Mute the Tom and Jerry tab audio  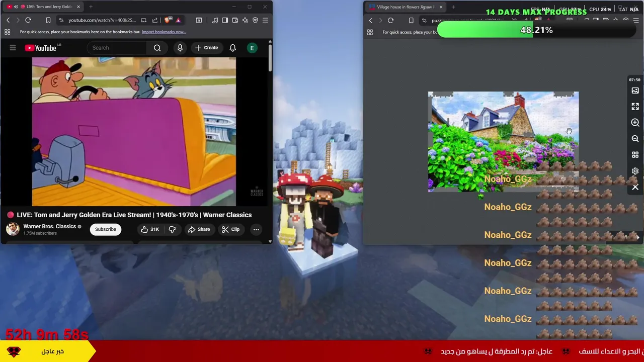tap(16, 7)
